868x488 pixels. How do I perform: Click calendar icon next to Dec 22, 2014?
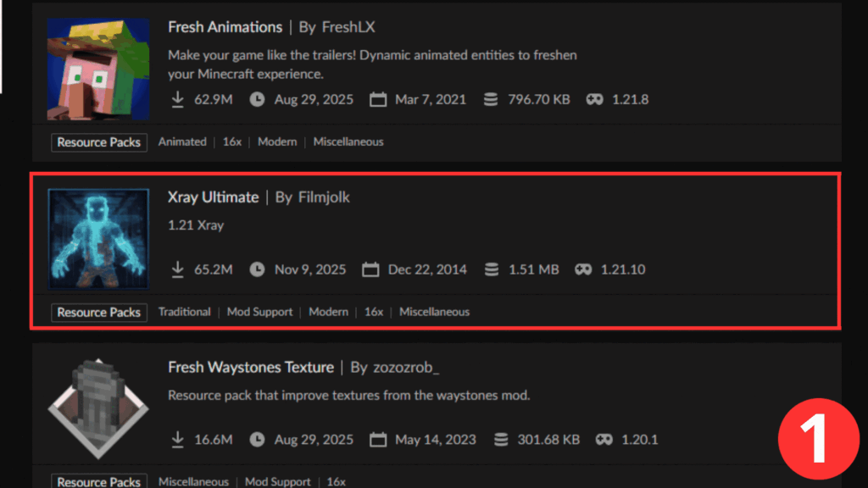point(370,269)
